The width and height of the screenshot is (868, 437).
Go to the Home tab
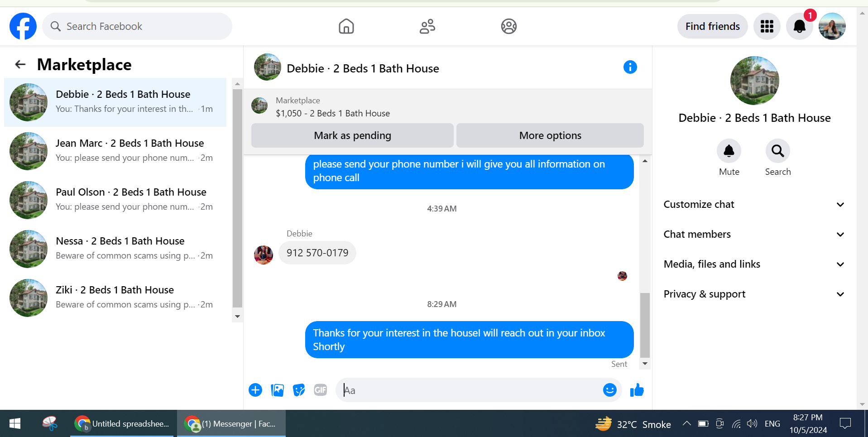click(346, 26)
